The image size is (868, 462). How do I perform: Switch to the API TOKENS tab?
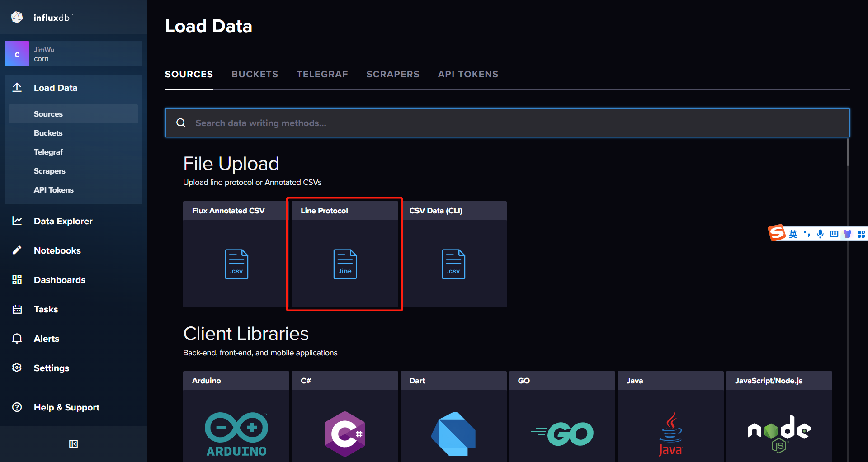coord(468,74)
